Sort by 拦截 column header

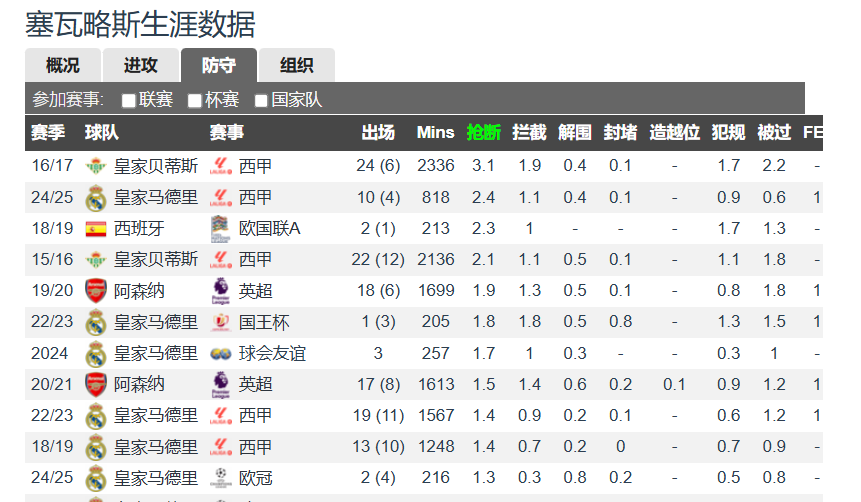(529, 132)
